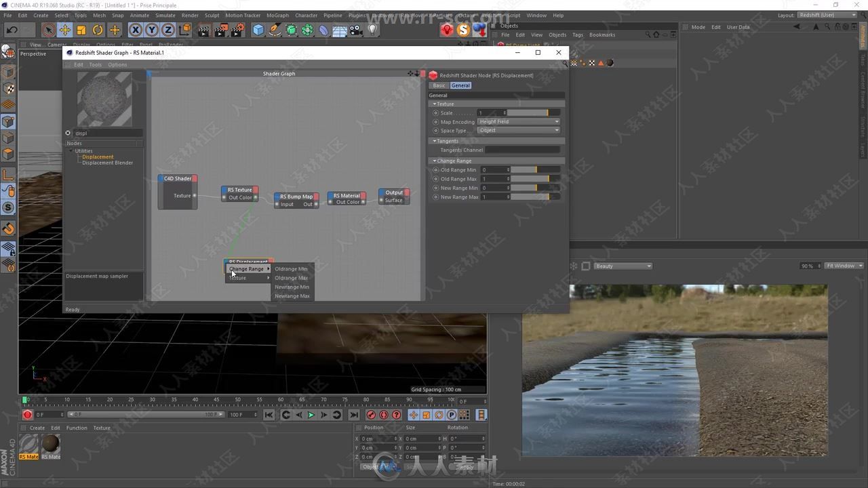Open the Simulate menu
The height and width of the screenshot is (488, 868).
(165, 15)
